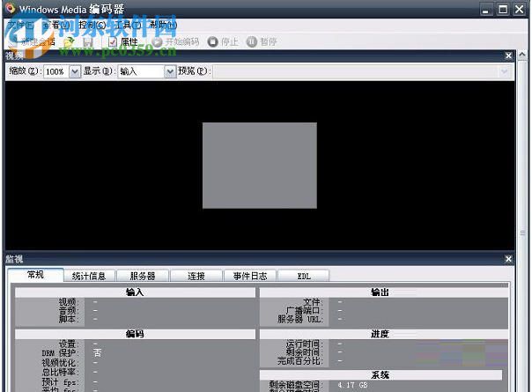The image size is (532, 392).
Task: Click the 总比特率 label
Action: pyautogui.click(x=60, y=372)
